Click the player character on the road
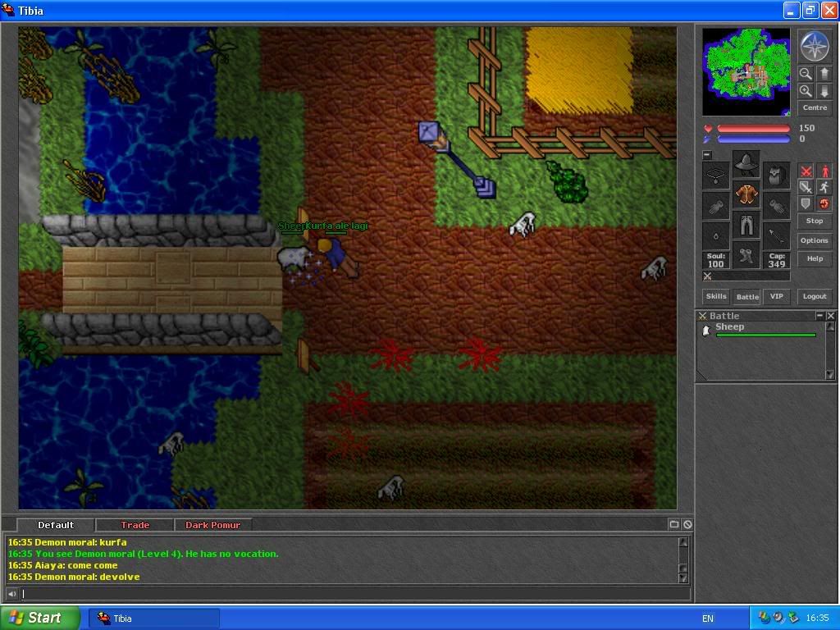Image resolution: width=840 pixels, height=630 pixels. (338, 258)
